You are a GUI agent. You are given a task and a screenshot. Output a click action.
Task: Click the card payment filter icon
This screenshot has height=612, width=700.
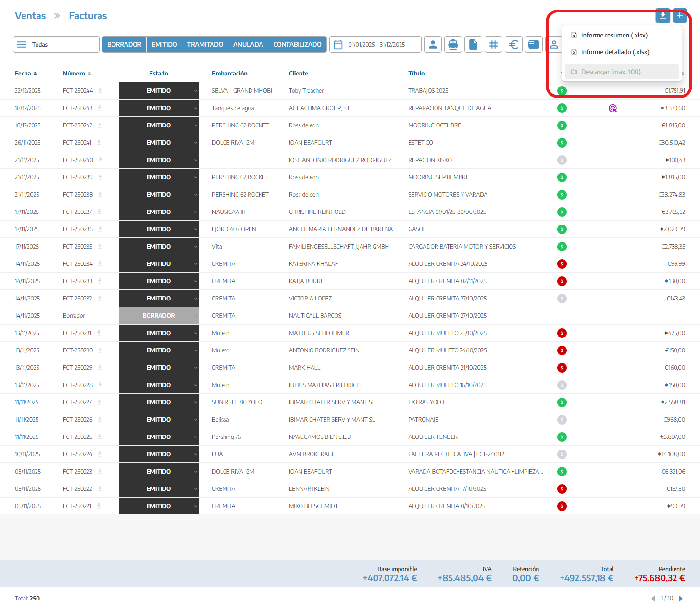tap(534, 45)
